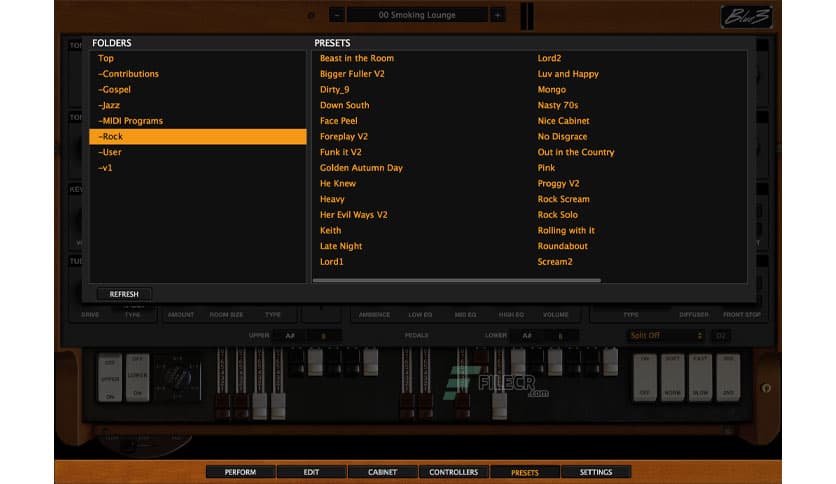This screenshot has width=836, height=484.
Task: Flip the Soft/Norm percussion rocker switch
Action: (x=672, y=376)
